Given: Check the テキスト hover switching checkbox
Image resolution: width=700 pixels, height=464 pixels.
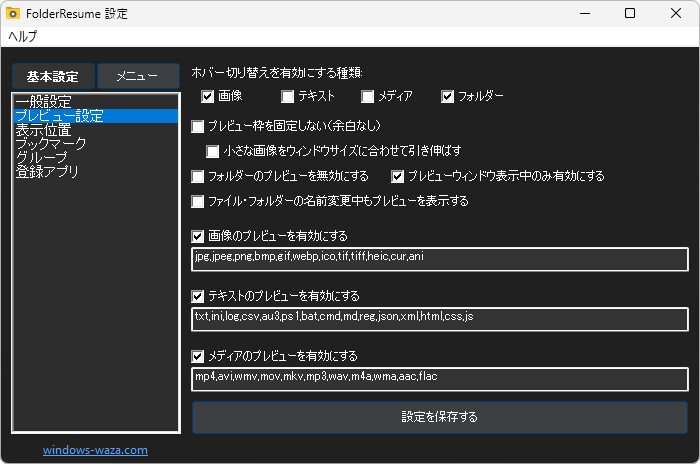Looking at the screenshot, I should tap(287, 96).
